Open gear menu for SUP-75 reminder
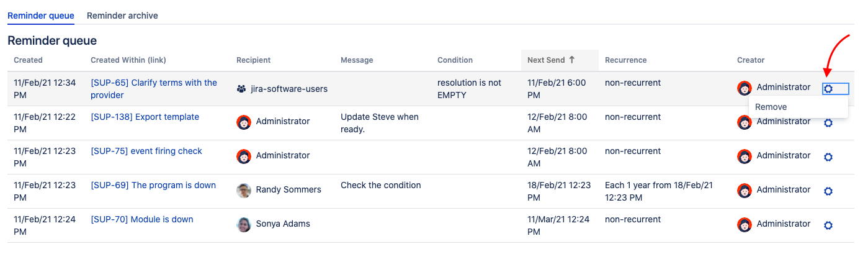This screenshot has height=254, width=868. pyautogui.click(x=828, y=157)
